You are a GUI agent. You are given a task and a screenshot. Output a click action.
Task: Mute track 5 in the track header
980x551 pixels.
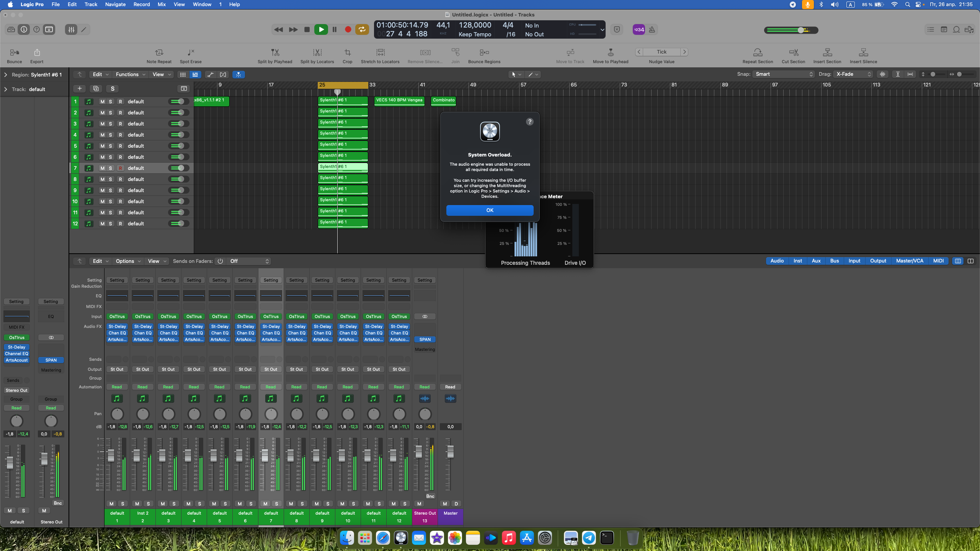click(102, 146)
